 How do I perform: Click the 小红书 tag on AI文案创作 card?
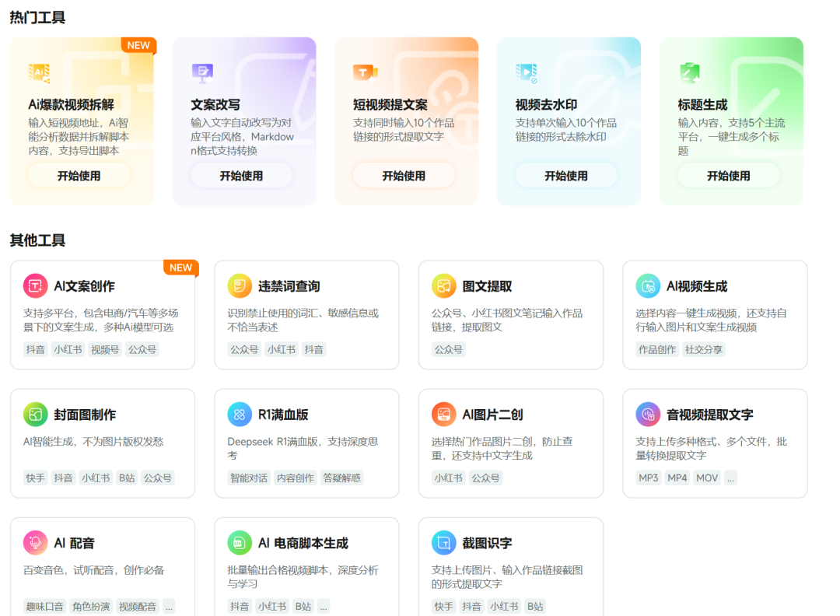[x=69, y=349]
